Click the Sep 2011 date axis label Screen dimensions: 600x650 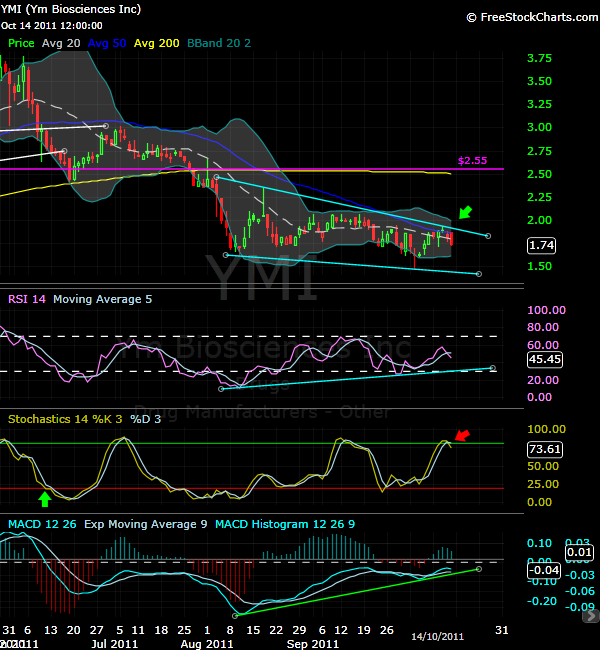click(x=313, y=644)
